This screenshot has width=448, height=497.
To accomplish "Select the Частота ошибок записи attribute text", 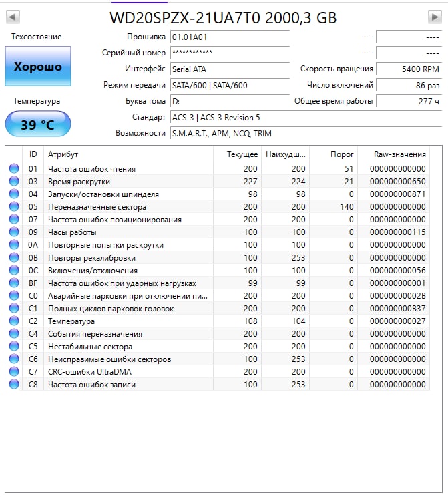I will tap(91, 385).
